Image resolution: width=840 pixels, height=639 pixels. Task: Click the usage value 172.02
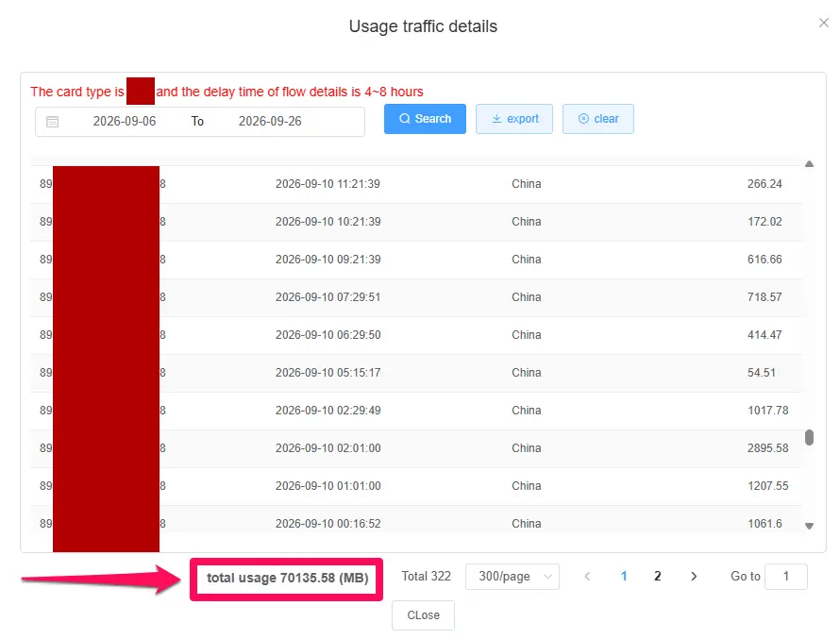[x=764, y=222]
